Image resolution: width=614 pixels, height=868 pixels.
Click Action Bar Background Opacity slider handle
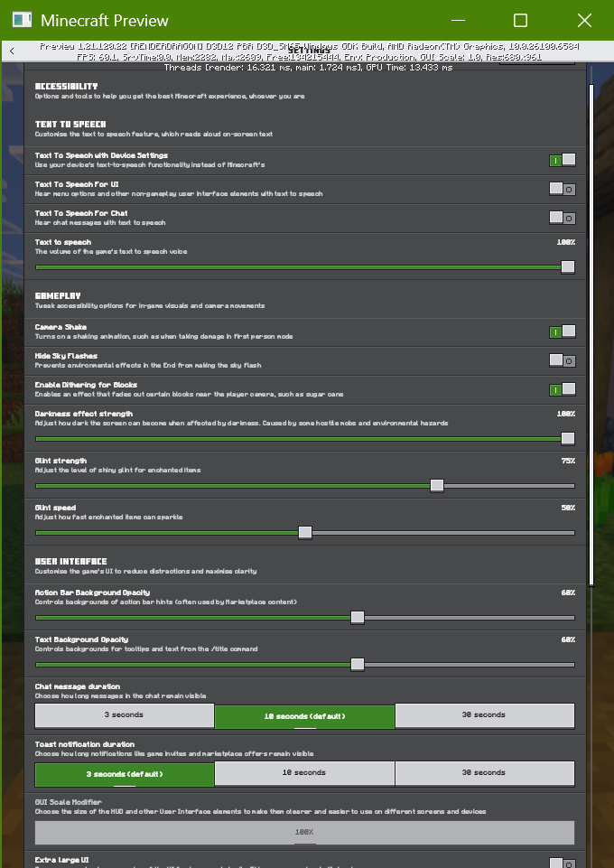358,618
